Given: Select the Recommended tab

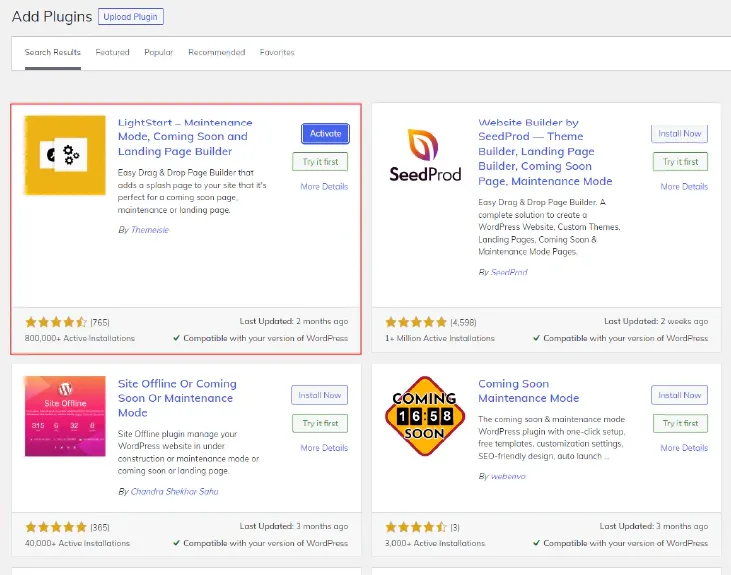Looking at the screenshot, I should (x=217, y=52).
